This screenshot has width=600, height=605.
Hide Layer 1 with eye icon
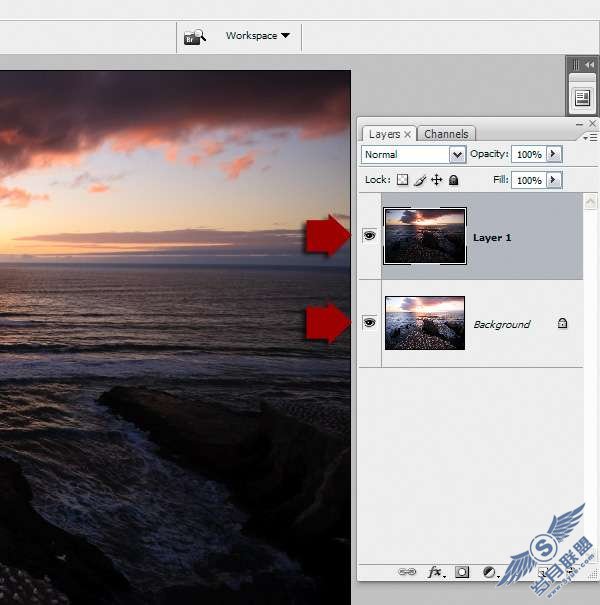pos(369,235)
